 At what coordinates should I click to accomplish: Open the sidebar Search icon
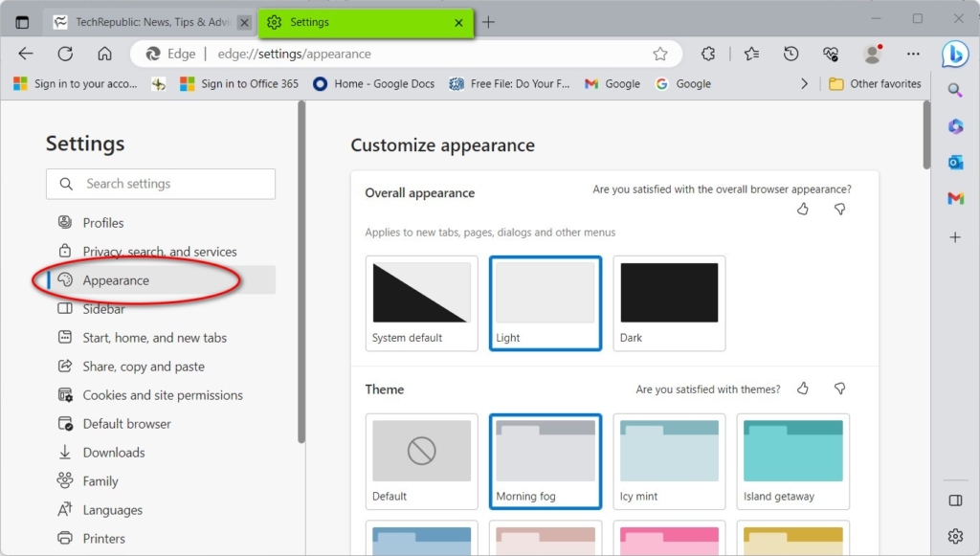tap(955, 91)
